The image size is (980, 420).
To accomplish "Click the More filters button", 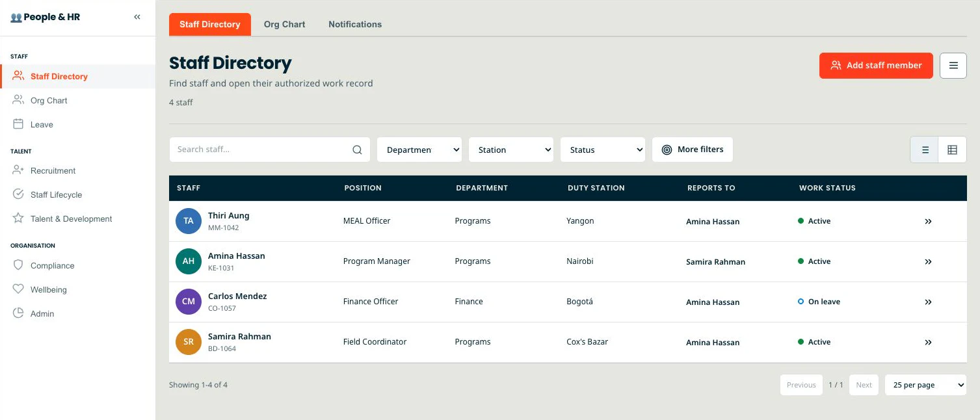I will pos(693,150).
